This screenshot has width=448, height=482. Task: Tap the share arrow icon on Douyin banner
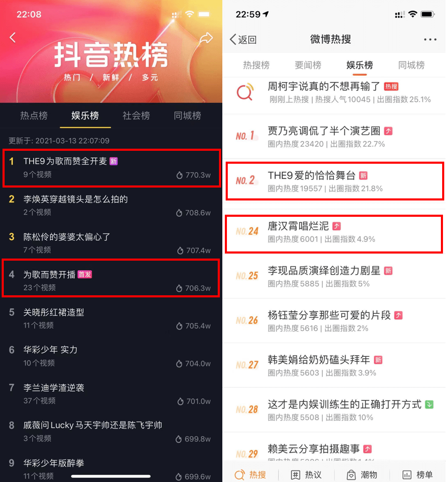pyautogui.click(x=206, y=38)
